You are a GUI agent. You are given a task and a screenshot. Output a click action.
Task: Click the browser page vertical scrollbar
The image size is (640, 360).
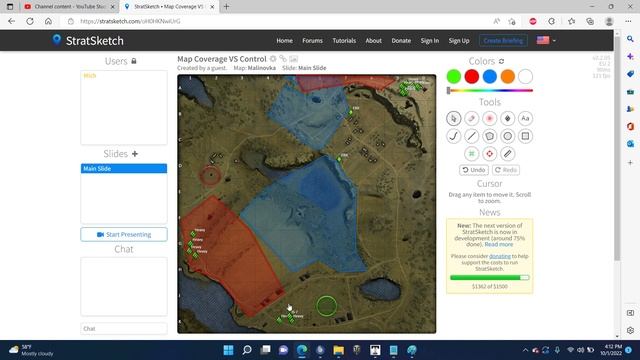pyautogui.click(x=617, y=149)
